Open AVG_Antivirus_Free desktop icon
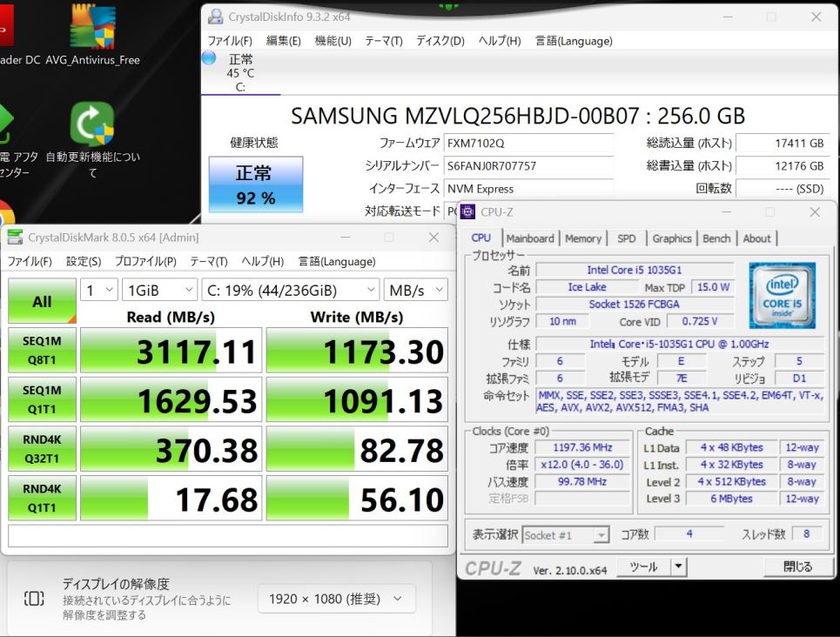Image resolution: width=840 pixels, height=637 pixels. (x=92, y=35)
